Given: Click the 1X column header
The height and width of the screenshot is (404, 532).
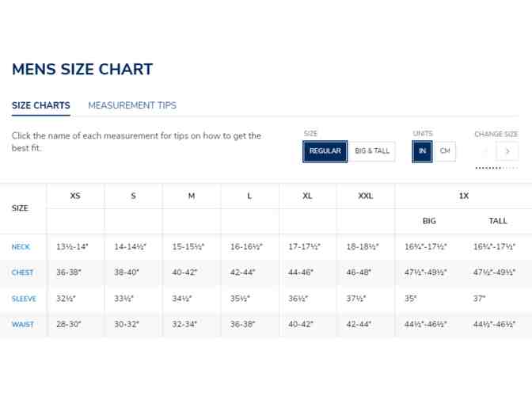Looking at the screenshot, I should coord(463,196).
